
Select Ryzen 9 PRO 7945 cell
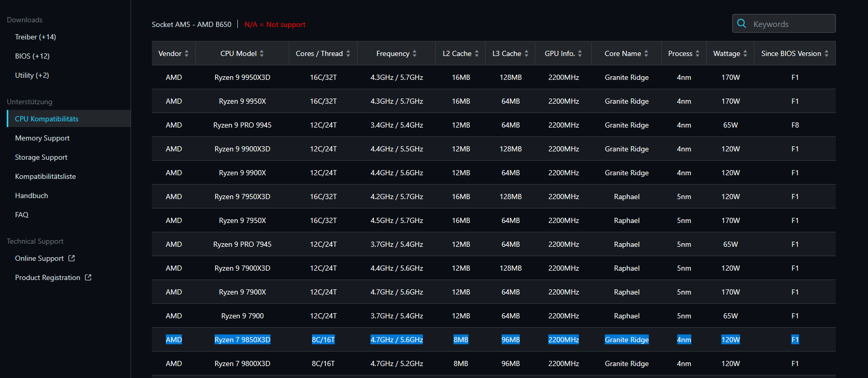point(243,244)
